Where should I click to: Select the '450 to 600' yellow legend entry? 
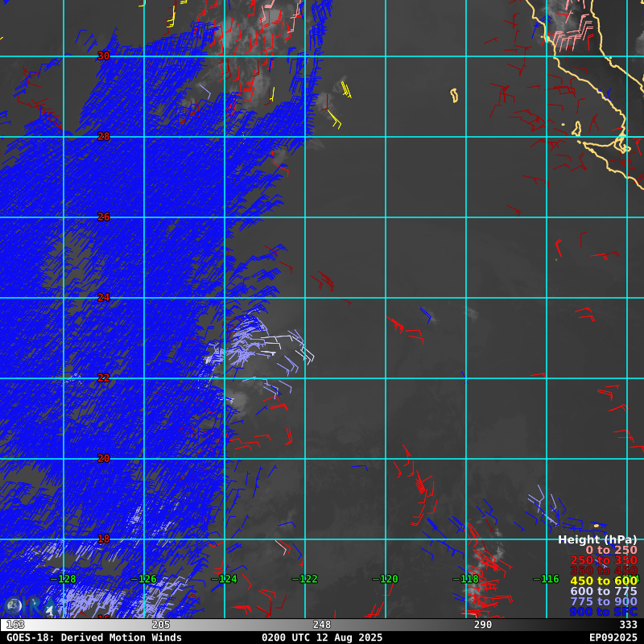pos(604,581)
